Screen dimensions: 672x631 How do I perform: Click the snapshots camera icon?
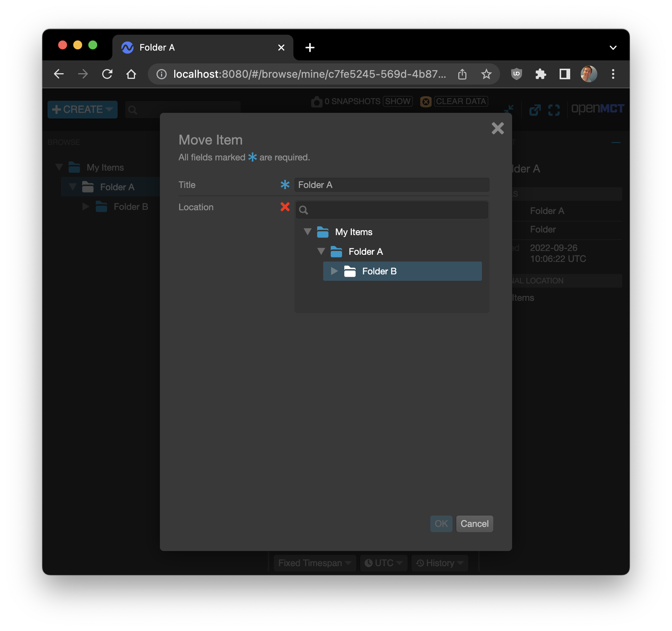[x=317, y=101]
